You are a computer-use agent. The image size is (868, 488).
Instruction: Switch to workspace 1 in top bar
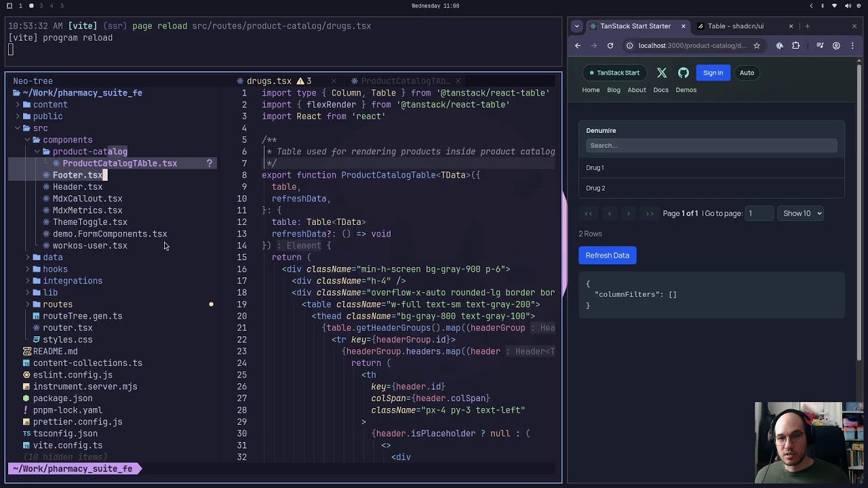tap(20, 5)
